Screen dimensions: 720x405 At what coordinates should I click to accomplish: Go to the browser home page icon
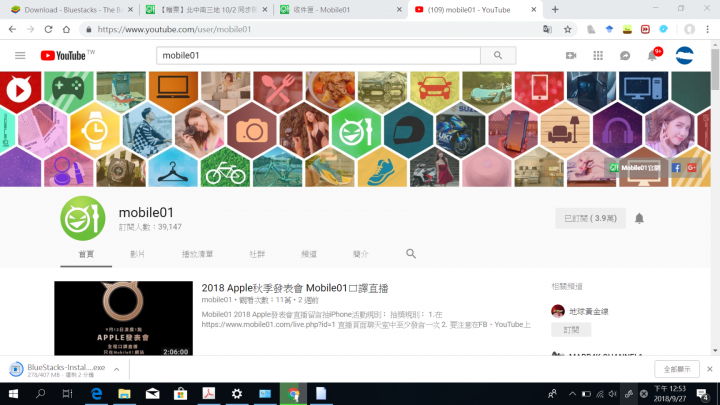(66, 29)
